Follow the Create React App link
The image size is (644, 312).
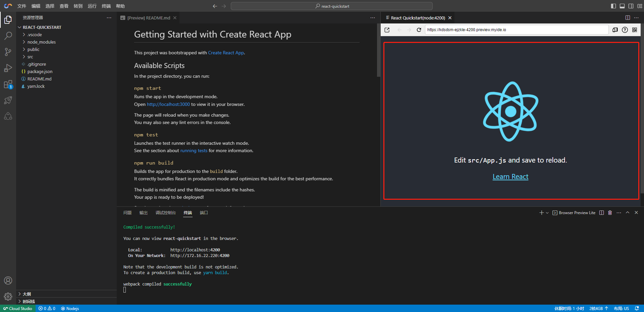click(226, 53)
